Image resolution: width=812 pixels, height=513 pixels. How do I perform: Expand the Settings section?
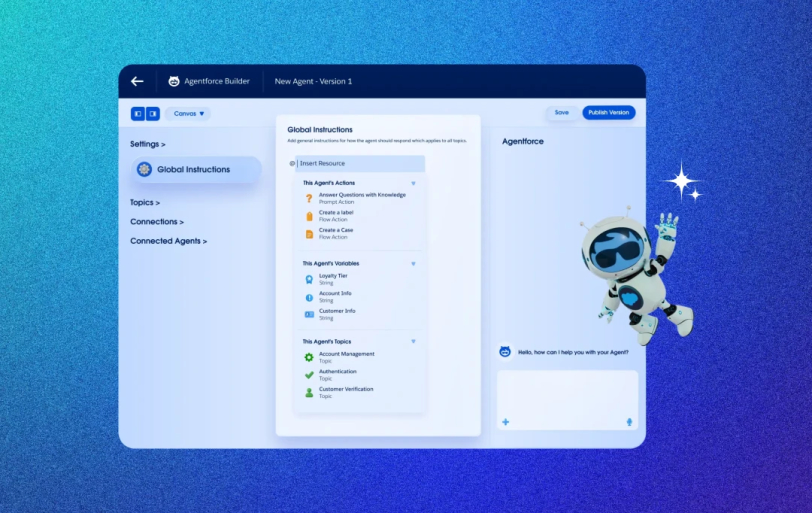[x=148, y=144]
